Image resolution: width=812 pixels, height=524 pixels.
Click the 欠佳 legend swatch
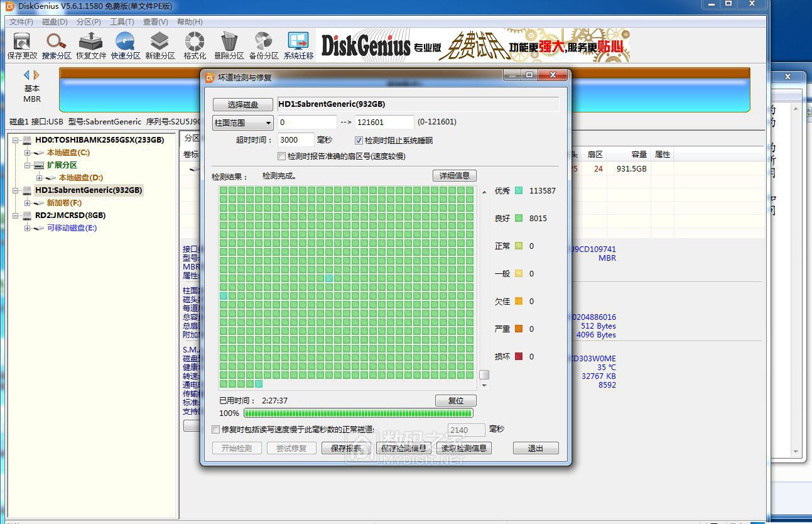pyautogui.click(x=519, y=301)
